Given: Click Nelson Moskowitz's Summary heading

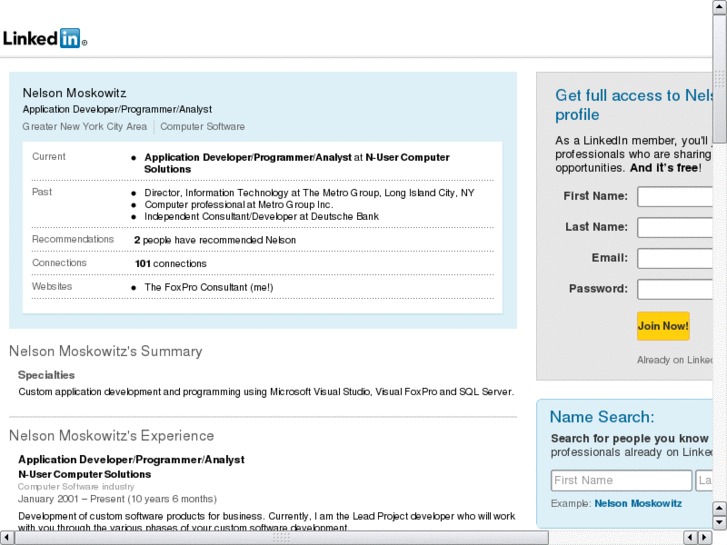Looking at the screenshot, I should point(106,351).
